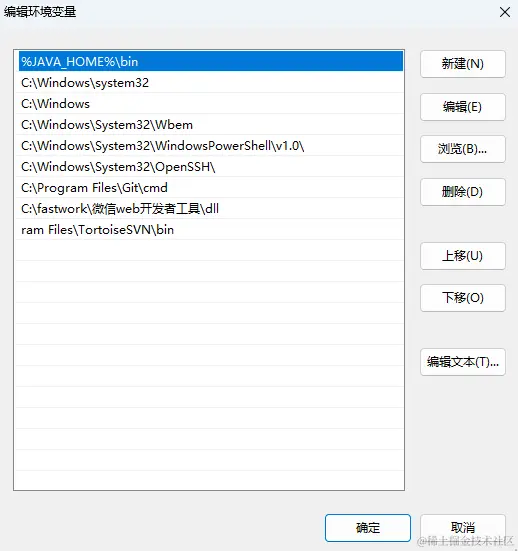
Task: Select the WindowsPowerShell\v1.0\ path entry
Action: coord(211,146)
